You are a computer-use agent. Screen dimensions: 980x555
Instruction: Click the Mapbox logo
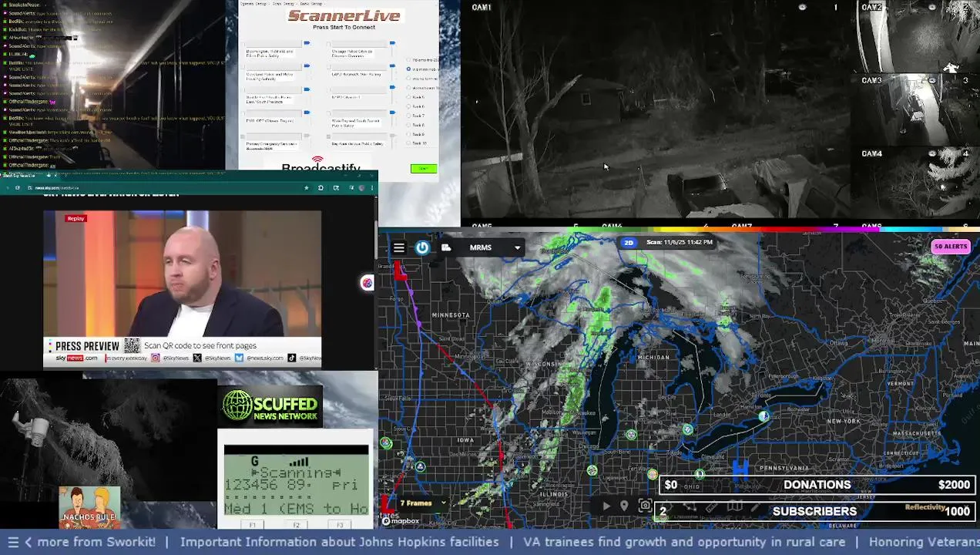[401, 521]
